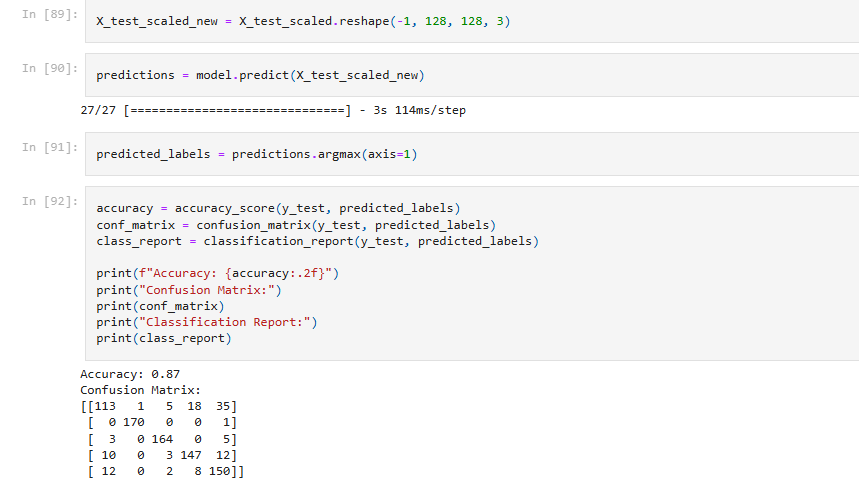Click the print Accuracy f-string line
Image resolution: width=859 pixels, height=480 pixels.
coord(217,273)
